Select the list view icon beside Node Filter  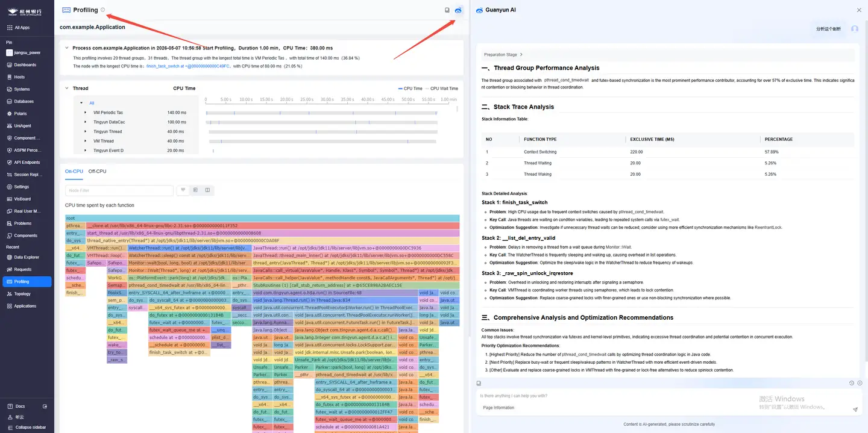(x=195, y=190)
